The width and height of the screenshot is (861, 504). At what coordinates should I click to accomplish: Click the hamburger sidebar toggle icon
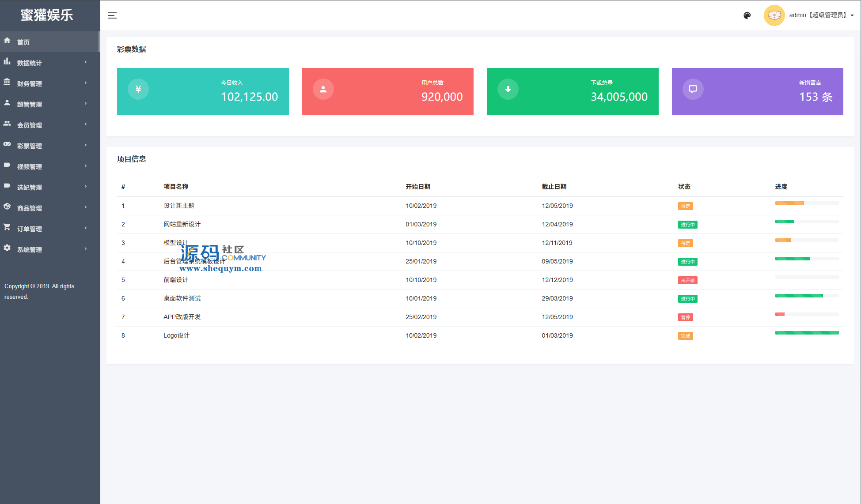coord(112,15)
